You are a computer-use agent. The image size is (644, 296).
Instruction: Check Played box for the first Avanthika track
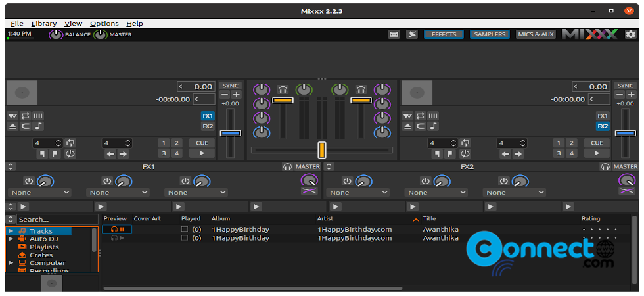[185, 229]
